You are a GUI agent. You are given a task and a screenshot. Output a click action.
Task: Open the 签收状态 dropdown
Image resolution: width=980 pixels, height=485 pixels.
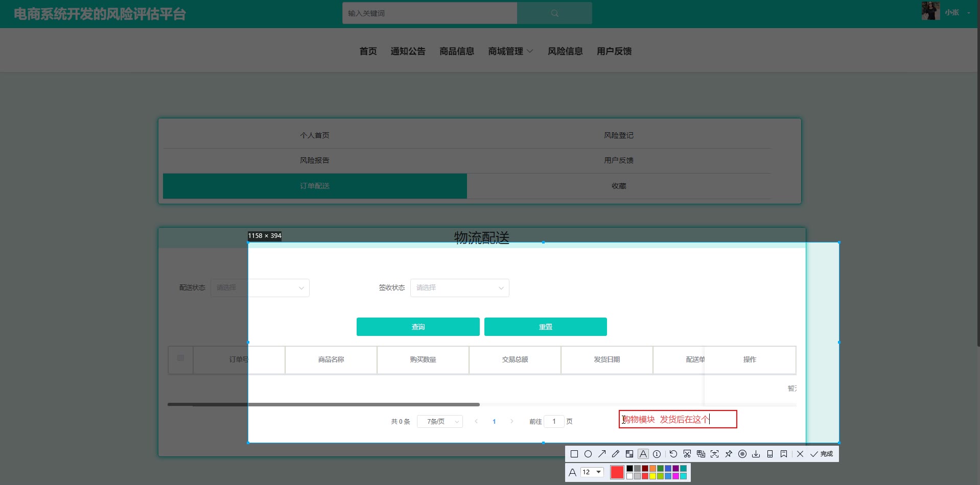coord(459,288)
